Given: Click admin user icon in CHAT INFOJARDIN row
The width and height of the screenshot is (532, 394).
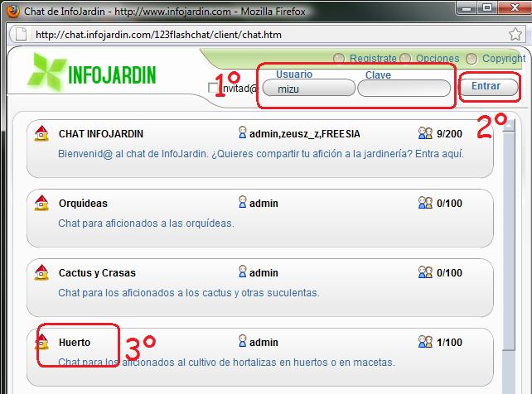Looking at the screenshot, I should (242, 132).
